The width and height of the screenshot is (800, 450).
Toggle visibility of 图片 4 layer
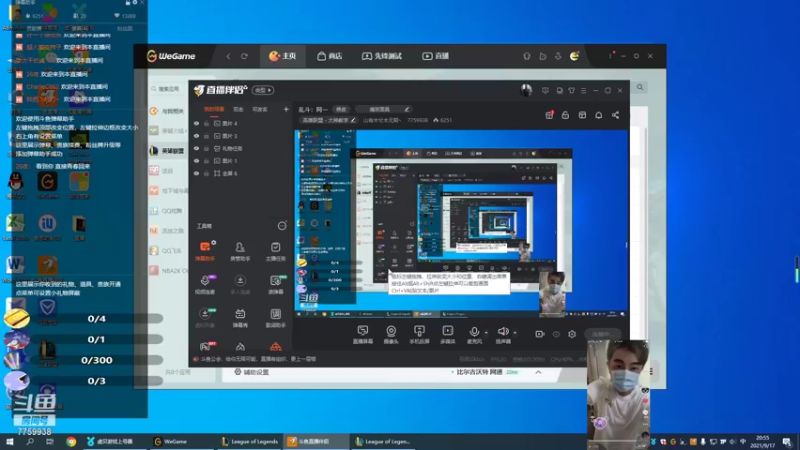point(196,123)
